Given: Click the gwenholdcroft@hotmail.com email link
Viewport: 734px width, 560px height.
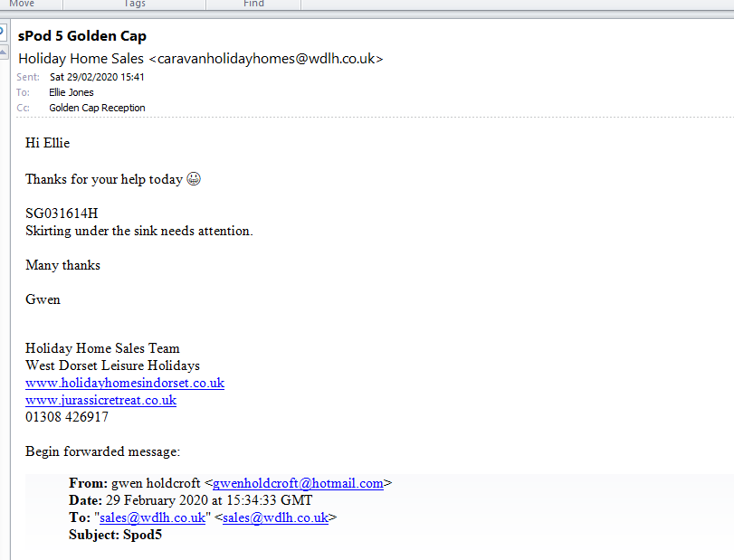Looking at the screenshot, I should 298,483.
